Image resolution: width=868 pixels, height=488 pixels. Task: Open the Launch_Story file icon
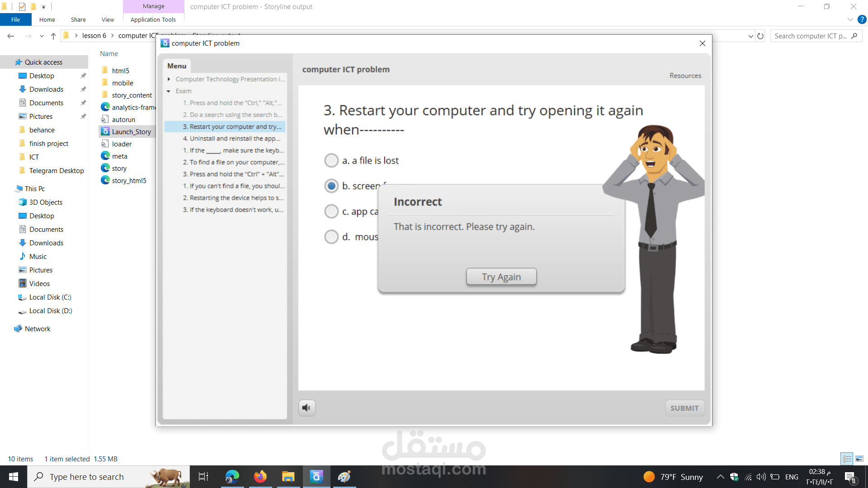click(105, 131)
